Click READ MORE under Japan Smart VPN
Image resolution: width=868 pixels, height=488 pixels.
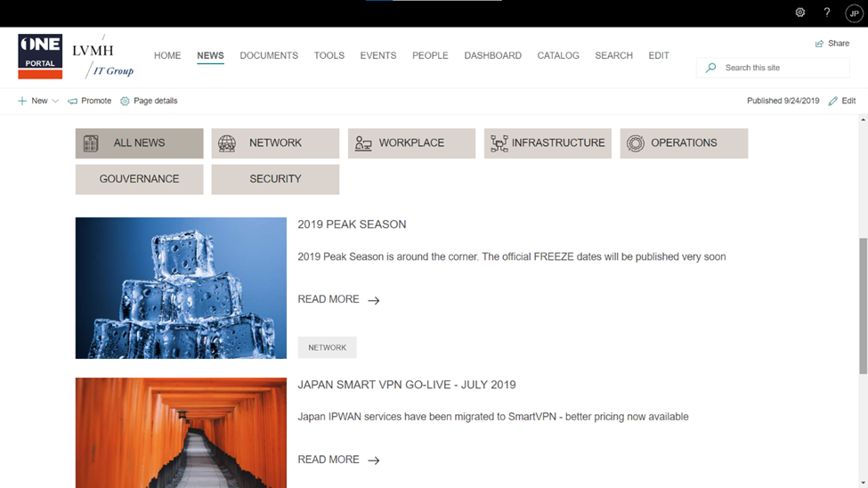(329, 460)
